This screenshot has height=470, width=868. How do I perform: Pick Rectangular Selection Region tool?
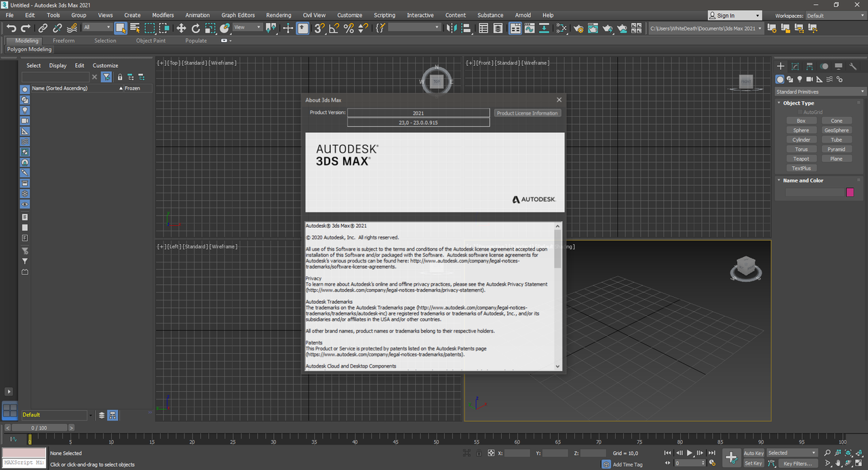[x=150, y=28]
